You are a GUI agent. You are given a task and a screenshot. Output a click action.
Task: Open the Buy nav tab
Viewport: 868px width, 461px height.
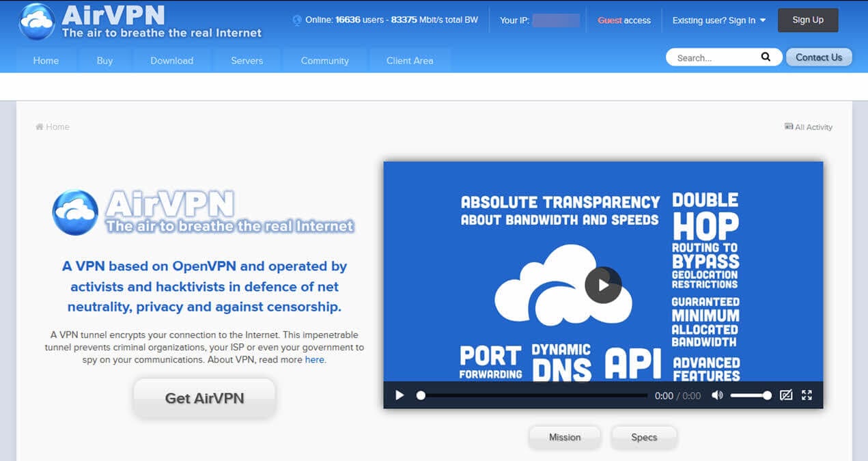pyautogui.click(x=104, y=60)
